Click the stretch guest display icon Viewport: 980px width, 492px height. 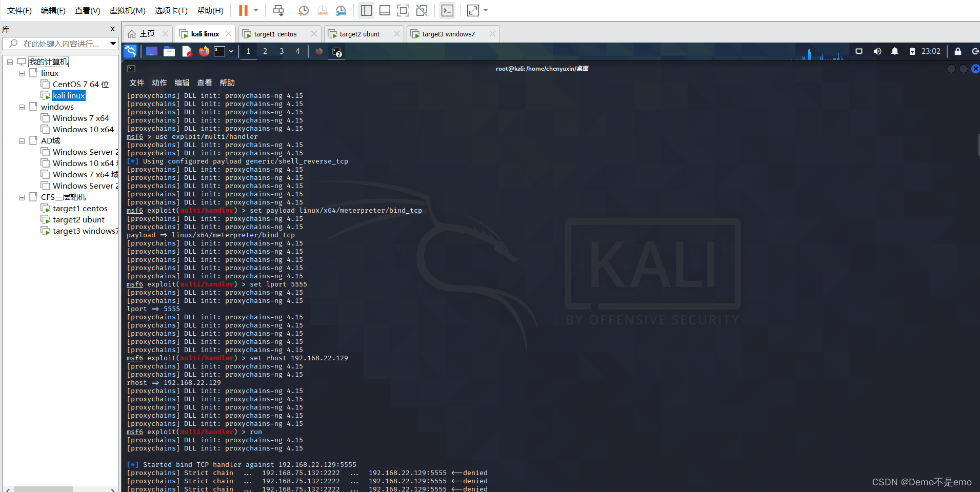[x=473, y=10]
